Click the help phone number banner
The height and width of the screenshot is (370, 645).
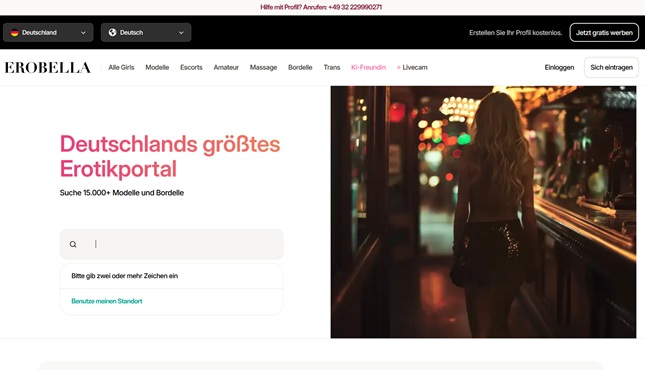[x=321, y=7]
